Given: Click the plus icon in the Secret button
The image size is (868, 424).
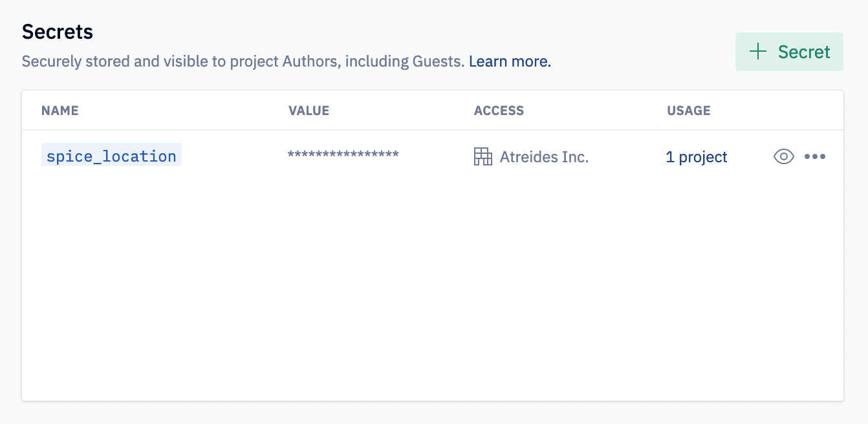Looking at the screenshot, I should pyautogui.click(x=757, y=51).
